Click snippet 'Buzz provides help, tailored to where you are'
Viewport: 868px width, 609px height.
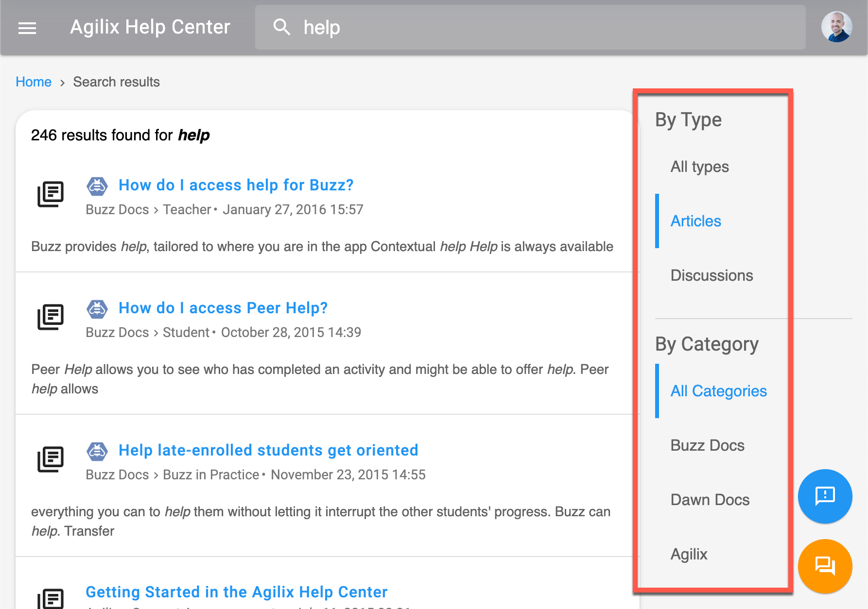[x=322, y=246]
